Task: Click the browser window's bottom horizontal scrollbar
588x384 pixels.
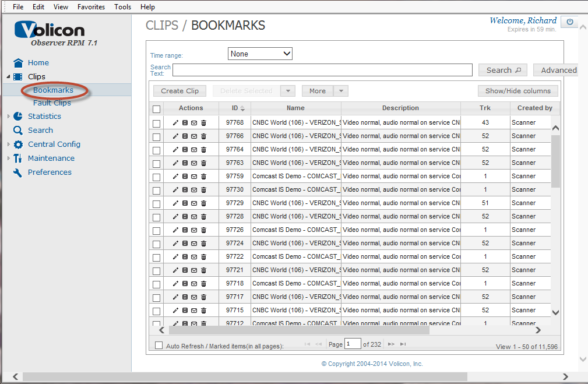Action: [x=245, y=376]
